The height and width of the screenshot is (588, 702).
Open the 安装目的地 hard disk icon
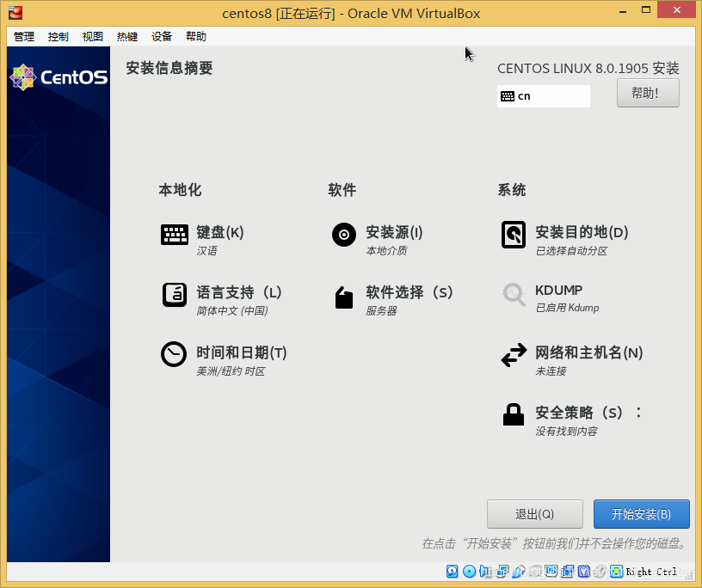point(514,235)
